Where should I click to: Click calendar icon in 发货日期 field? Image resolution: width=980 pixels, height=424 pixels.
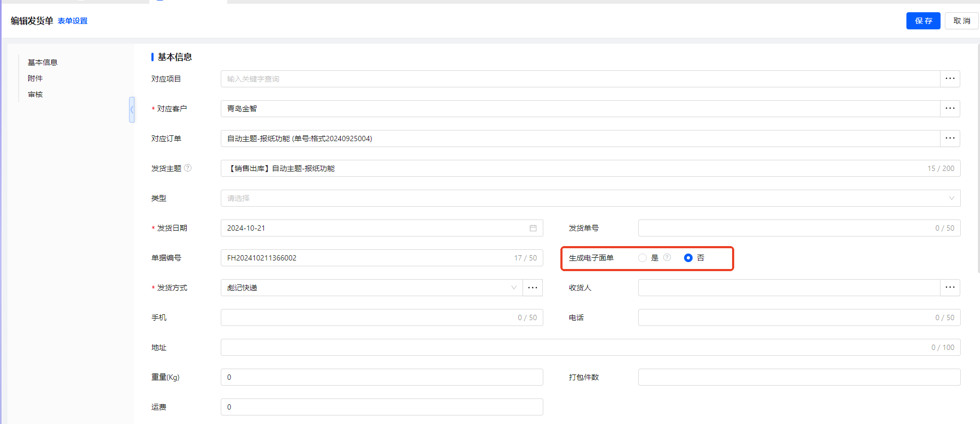(x=533, y=228)
